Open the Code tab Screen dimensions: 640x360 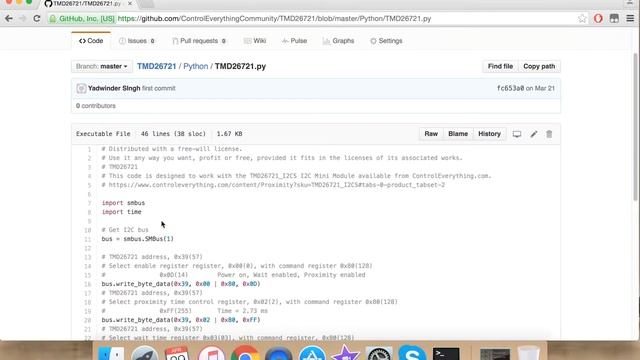tap(91, 41)
